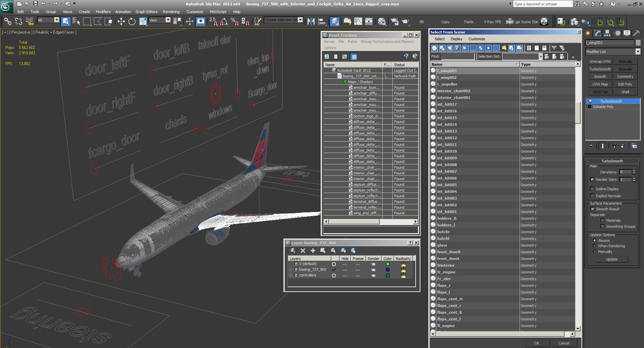Open Curve Editor from main toolbar
Screen dimensions: 644x348
click(x=358, y=21)
